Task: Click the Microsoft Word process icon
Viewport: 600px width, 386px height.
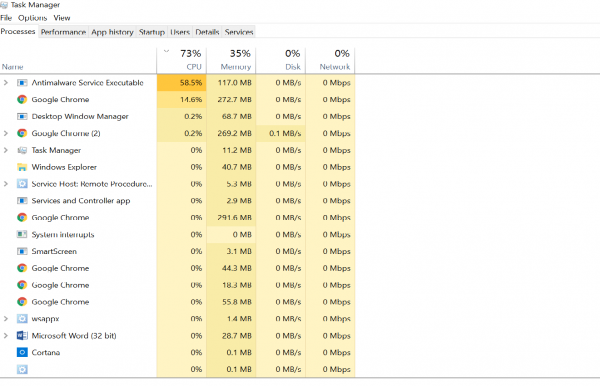Action: (x=22, y=336)
